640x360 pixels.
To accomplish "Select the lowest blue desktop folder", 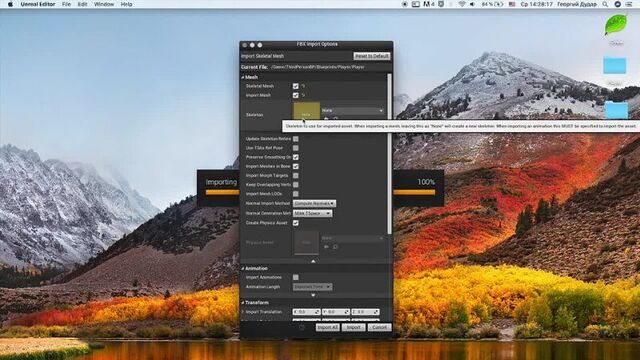I will click(616, 110).
